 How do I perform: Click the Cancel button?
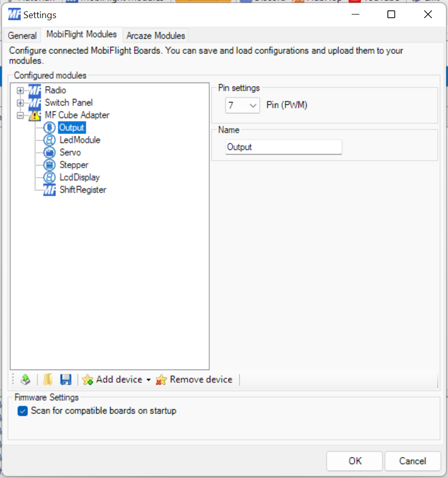tap(413, 461)
